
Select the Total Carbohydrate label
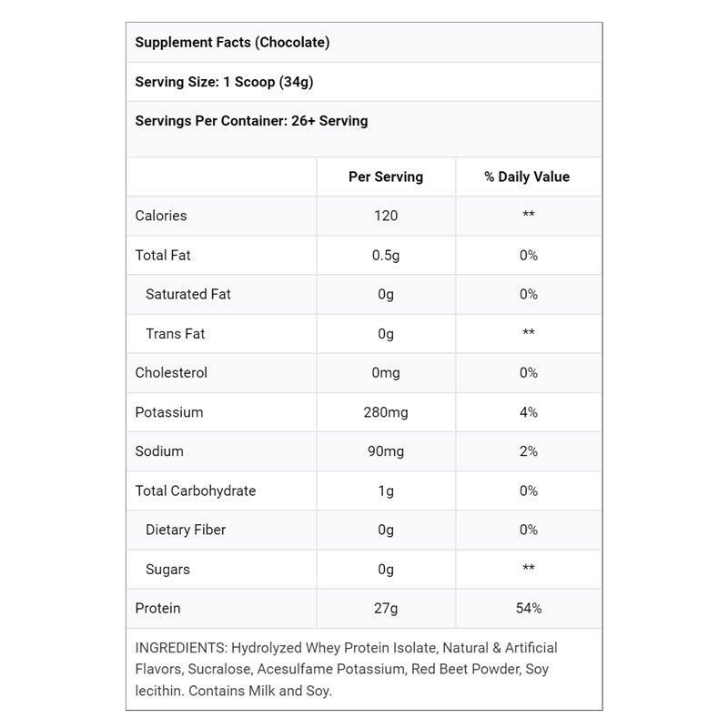196,490
